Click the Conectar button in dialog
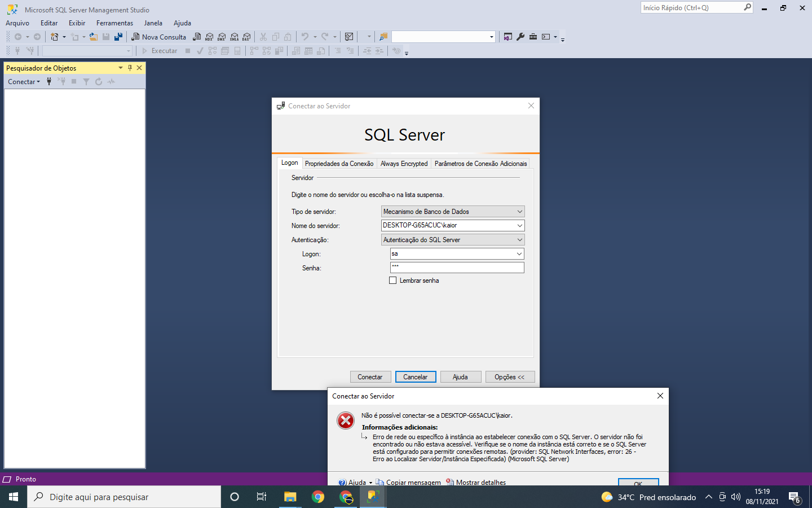 (370, 377)
